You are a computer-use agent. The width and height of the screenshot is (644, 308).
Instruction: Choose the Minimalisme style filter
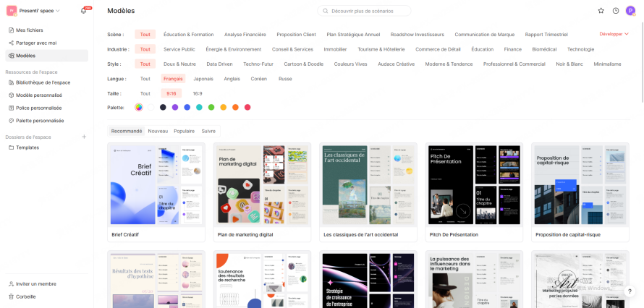606,64
